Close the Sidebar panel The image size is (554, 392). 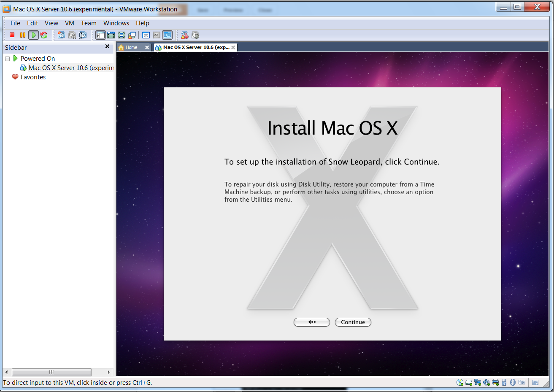[x=107, y=46]
